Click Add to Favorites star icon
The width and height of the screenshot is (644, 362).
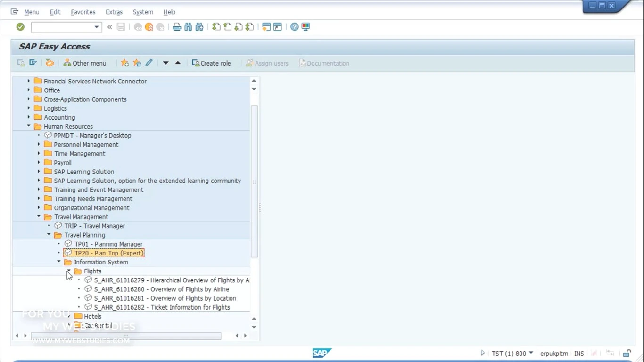coord(125,63)
